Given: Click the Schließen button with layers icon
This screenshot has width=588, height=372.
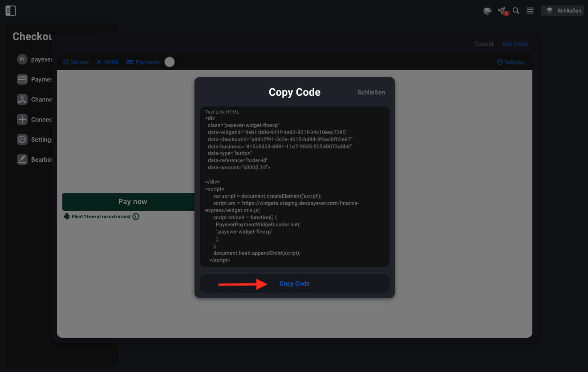Looking at the screenshot, I should [x=562, y=11].
